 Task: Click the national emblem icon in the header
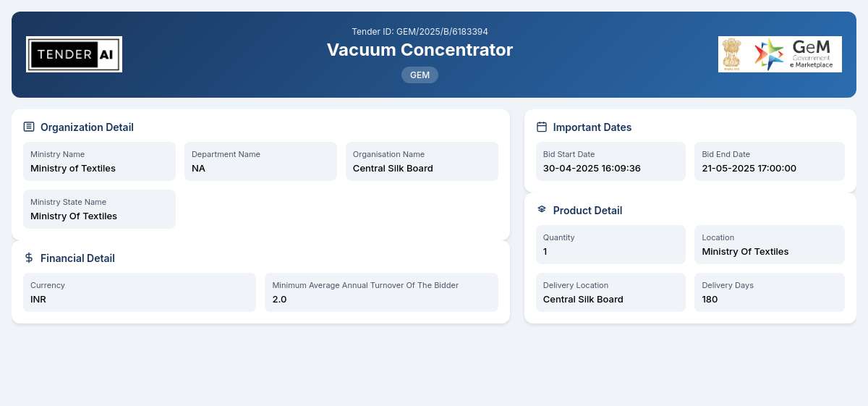pos(732,54)
